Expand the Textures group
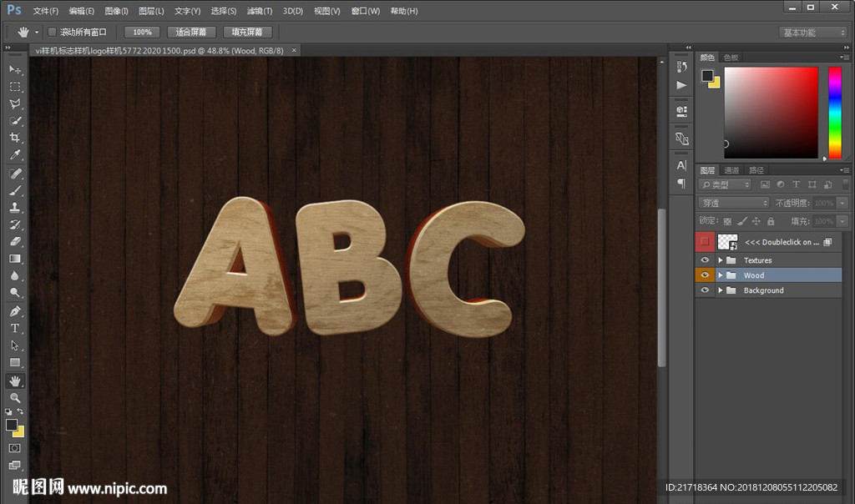The image size is (855, 504). click(x=721, y=260)
